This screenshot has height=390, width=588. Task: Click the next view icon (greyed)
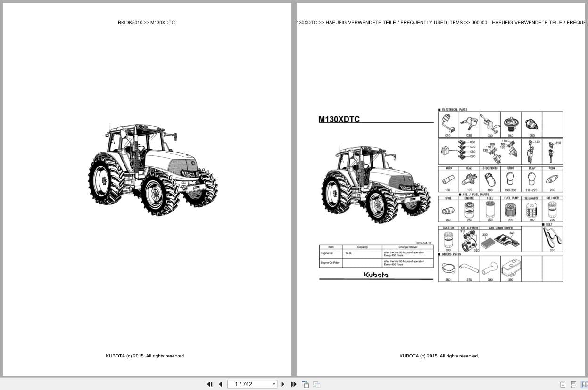point(316,384)
